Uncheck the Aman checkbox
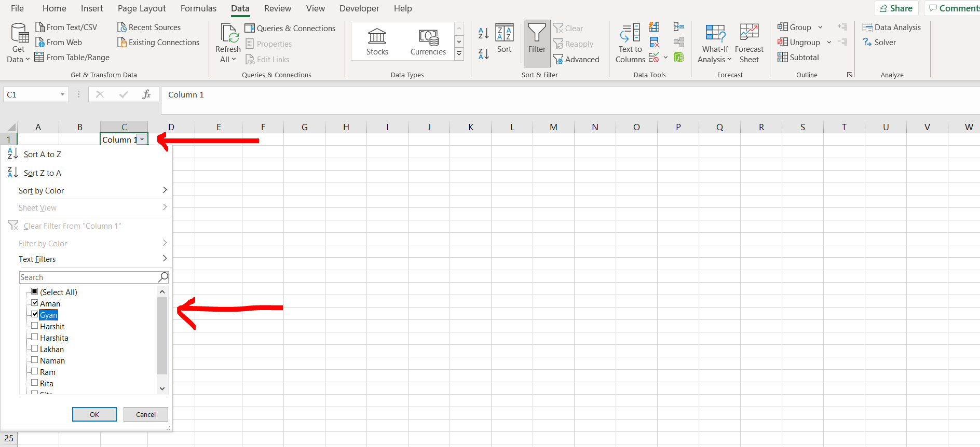This screenshot has width=980, height=447. [35, 303]
